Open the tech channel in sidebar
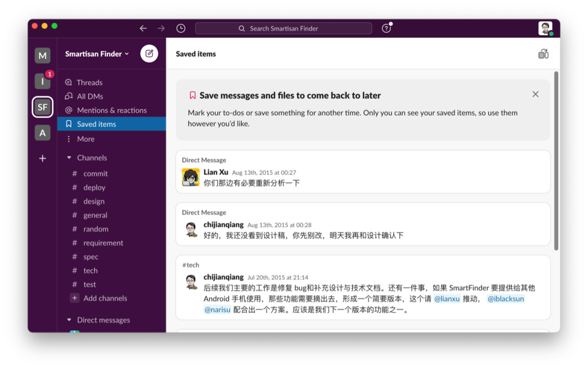The image size is (588, 369). [112, 270]
